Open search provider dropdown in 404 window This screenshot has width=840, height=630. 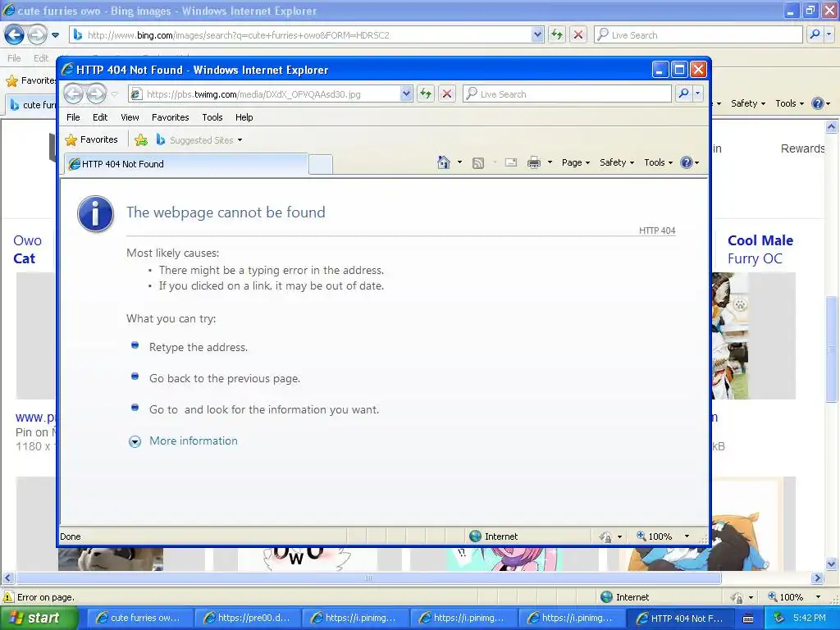[697, 94]
